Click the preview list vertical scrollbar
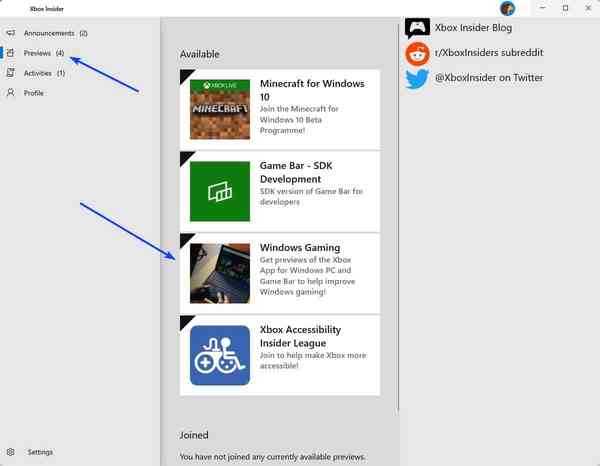 click(398, 218)
